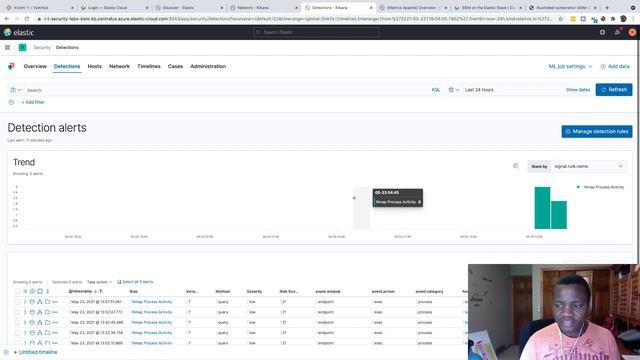The height and width of the screenshot is (360, 640).
Task: Investigate the 13:22:36 alert in timeline
Action: coord(32,333)
